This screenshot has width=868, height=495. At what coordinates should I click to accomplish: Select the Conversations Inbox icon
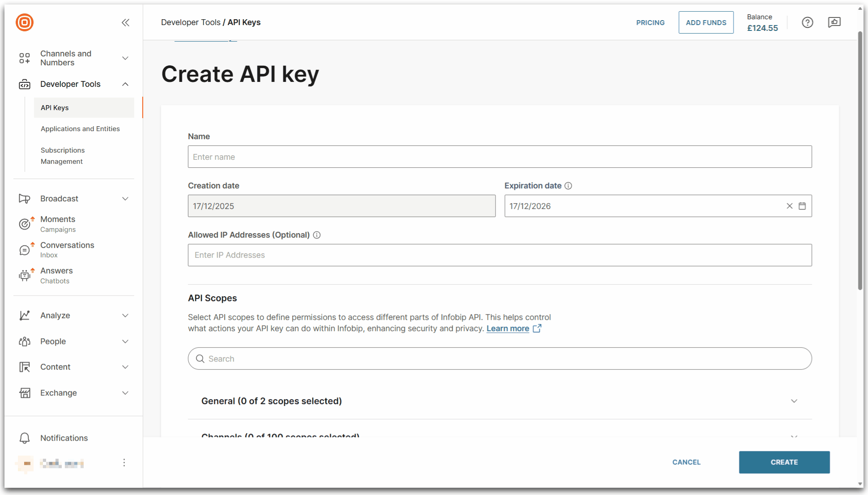25,250
